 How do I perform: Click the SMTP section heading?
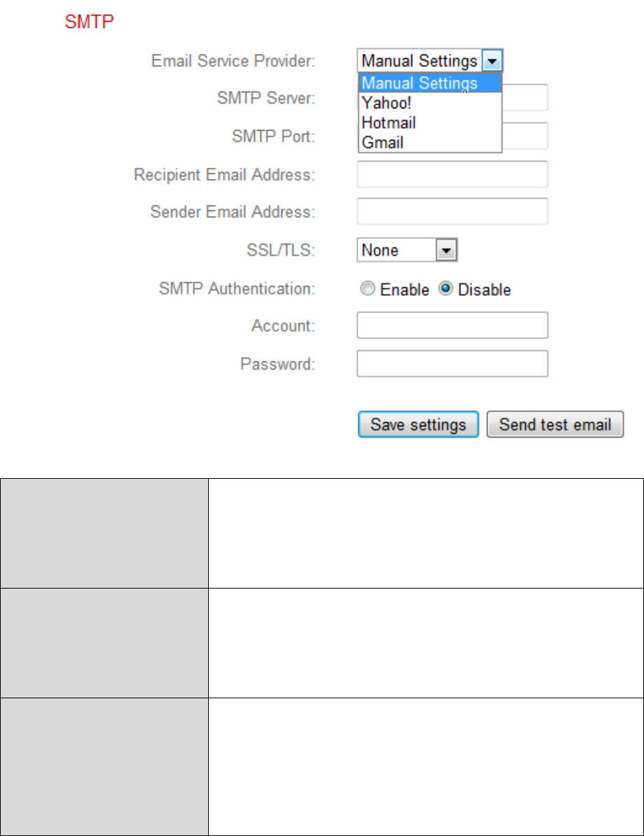(89, 22)
